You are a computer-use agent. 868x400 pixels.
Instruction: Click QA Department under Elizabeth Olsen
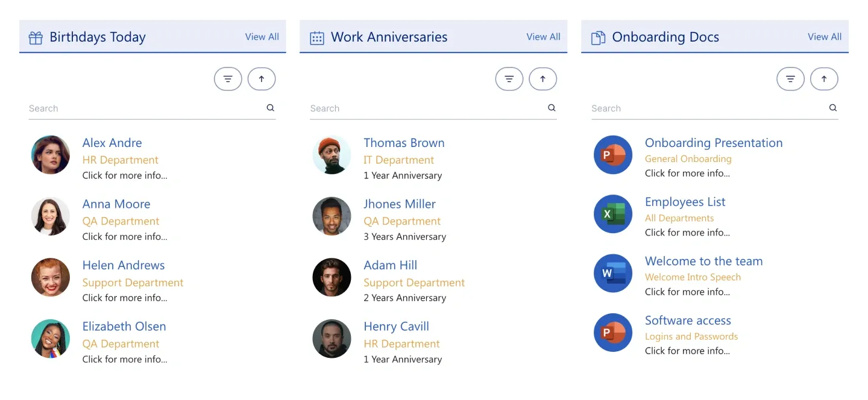pos(121,344)
